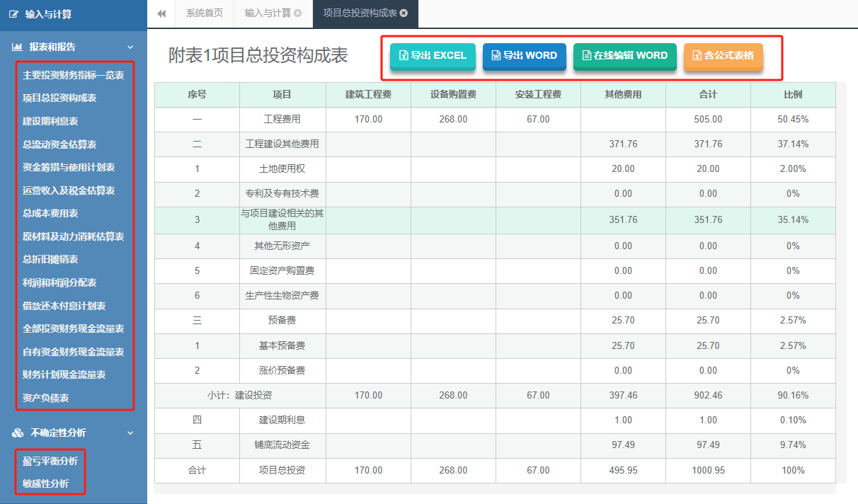Close the 项目总投资构成表 tab
The image size is (858, 504).
[x=405, y=14]
